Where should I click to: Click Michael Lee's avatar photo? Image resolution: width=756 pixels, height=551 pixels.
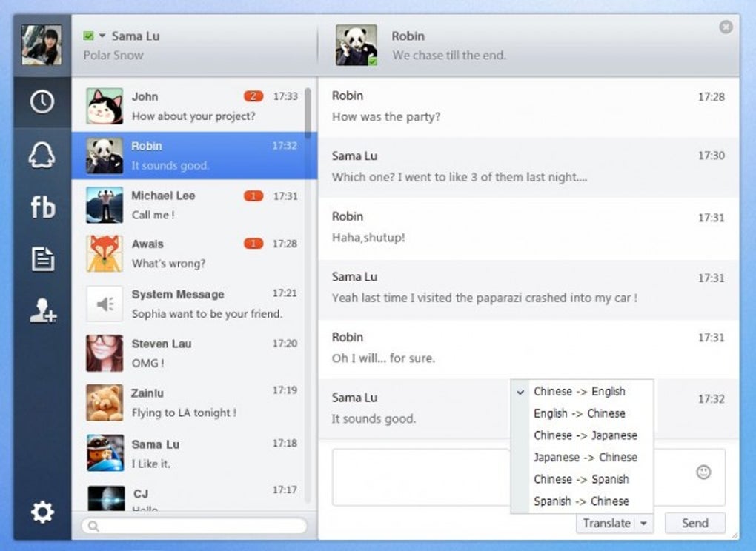(105, 204)
